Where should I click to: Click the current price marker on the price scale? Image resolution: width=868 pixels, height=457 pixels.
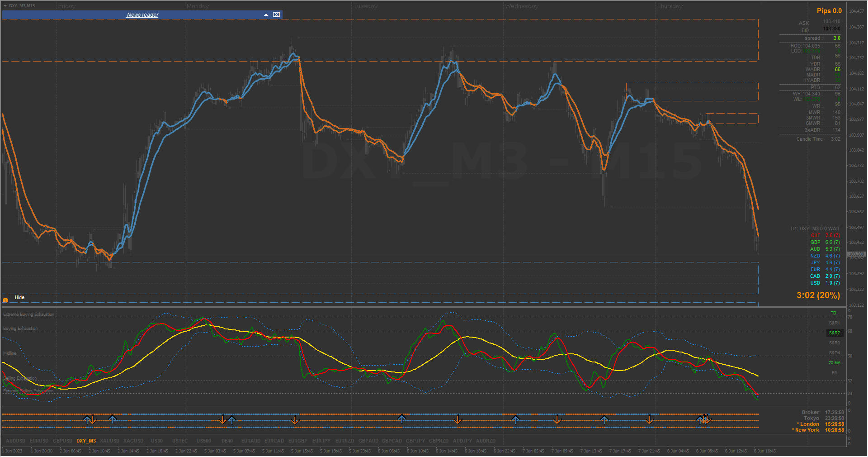tap(856, 254)
